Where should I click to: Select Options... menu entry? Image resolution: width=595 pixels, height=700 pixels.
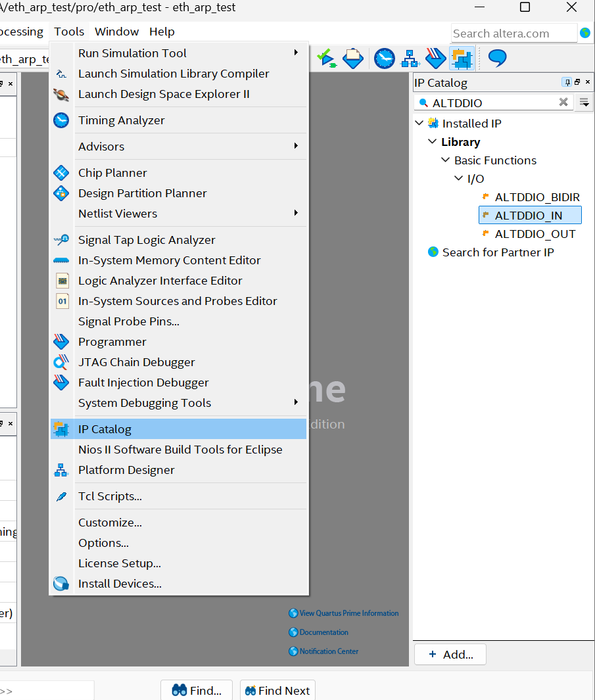coord(179,543)
